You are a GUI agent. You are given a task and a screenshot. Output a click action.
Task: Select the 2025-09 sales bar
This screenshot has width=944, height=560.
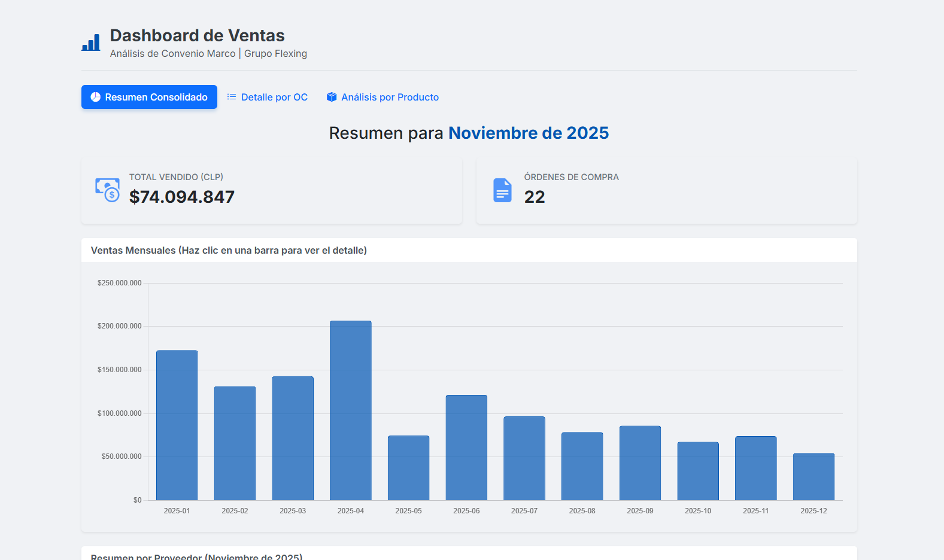pos(640,463)
